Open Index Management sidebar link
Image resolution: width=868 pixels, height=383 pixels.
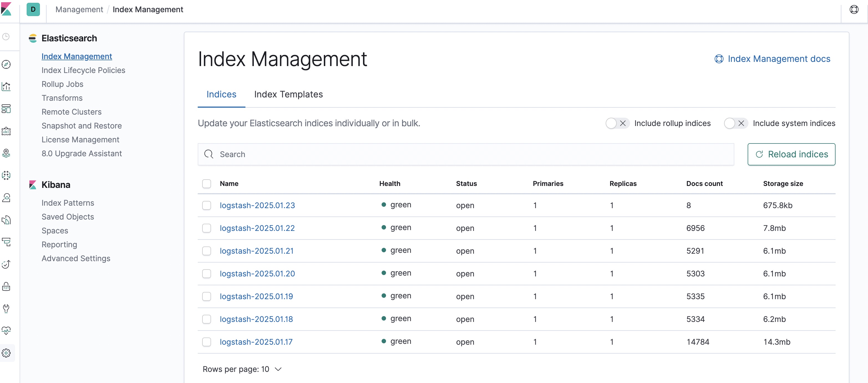77,56
